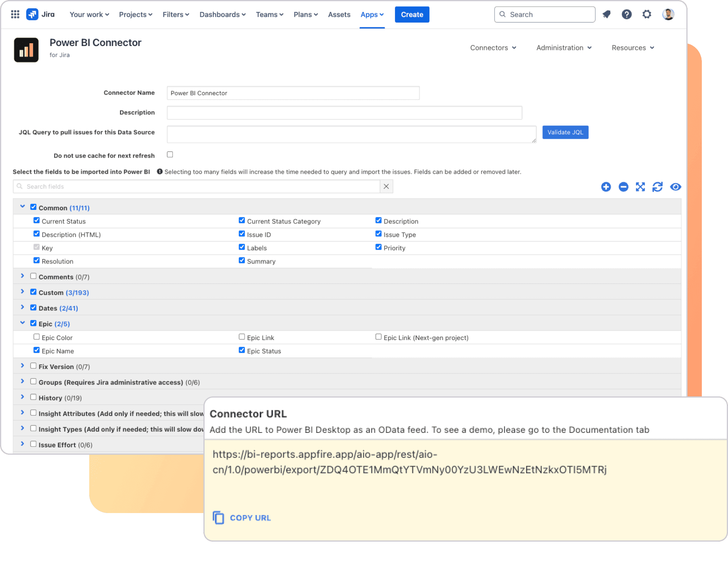The height and width of the screenshot is (569, 728).
Task: Uncheck the Epic Status field
Action: pyautogui.click(x=242, y=350)
